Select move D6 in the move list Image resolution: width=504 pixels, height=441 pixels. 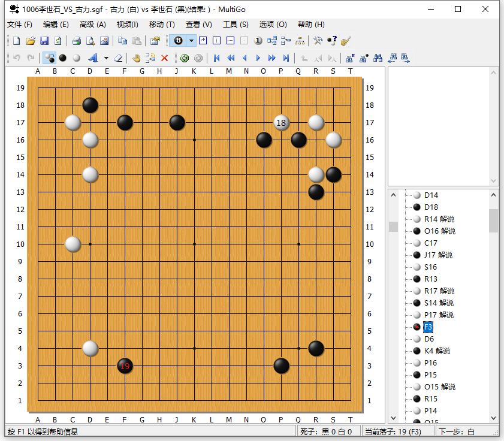(429, 339)
